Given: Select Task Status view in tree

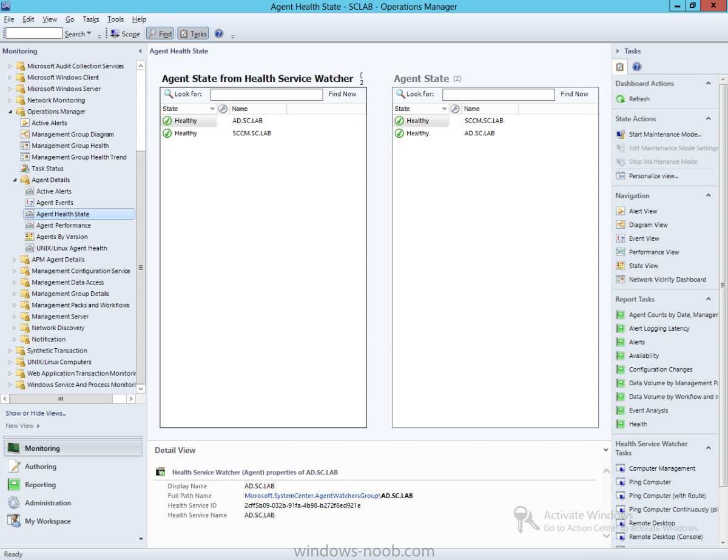Looking at the screenshot, I should [47, 168].
